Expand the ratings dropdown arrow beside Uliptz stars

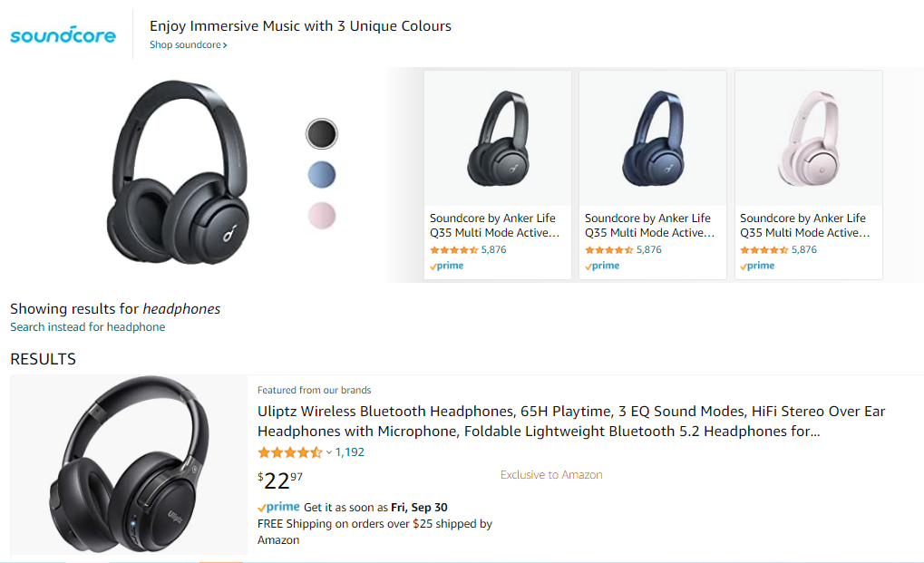(x=329, y=452)
